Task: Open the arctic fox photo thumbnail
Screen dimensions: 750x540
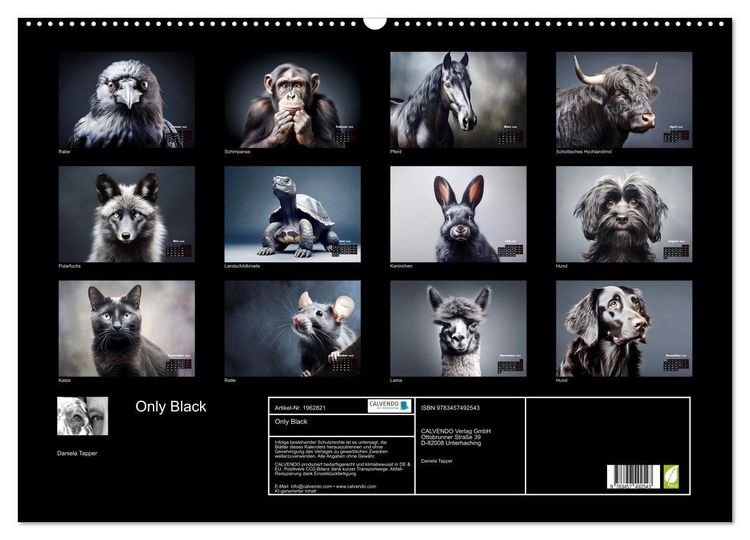Action: coord(127,214)
